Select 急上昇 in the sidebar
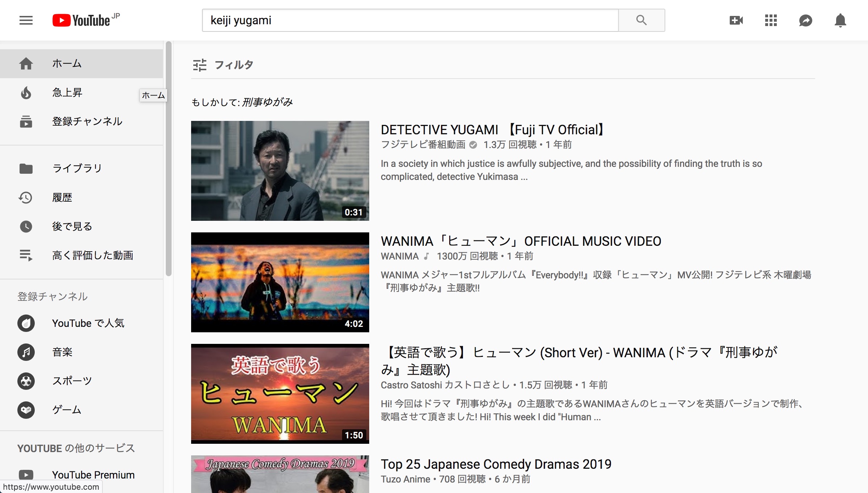The height and width of the screenshot is (493, 868). 81,93
